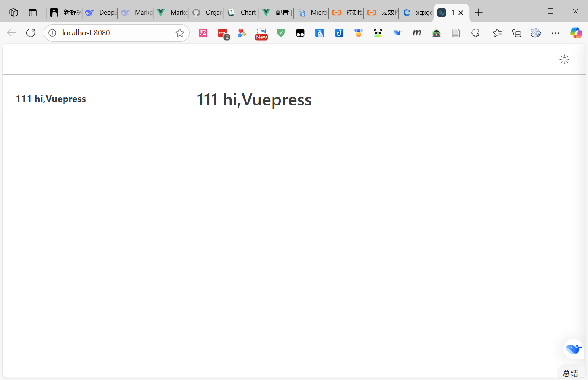Go back with the back arrow
This screenshot has height=380, width=588.
click(11, 33)
